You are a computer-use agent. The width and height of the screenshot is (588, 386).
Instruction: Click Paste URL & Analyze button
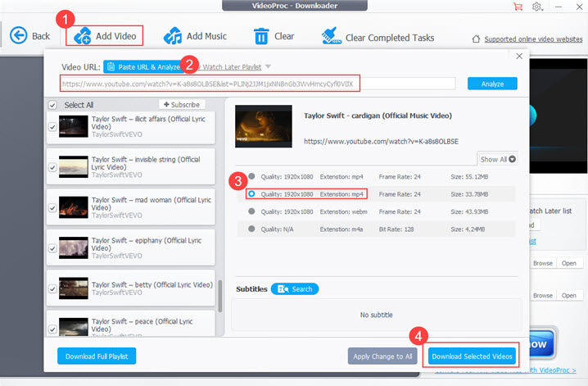(143, 66)
